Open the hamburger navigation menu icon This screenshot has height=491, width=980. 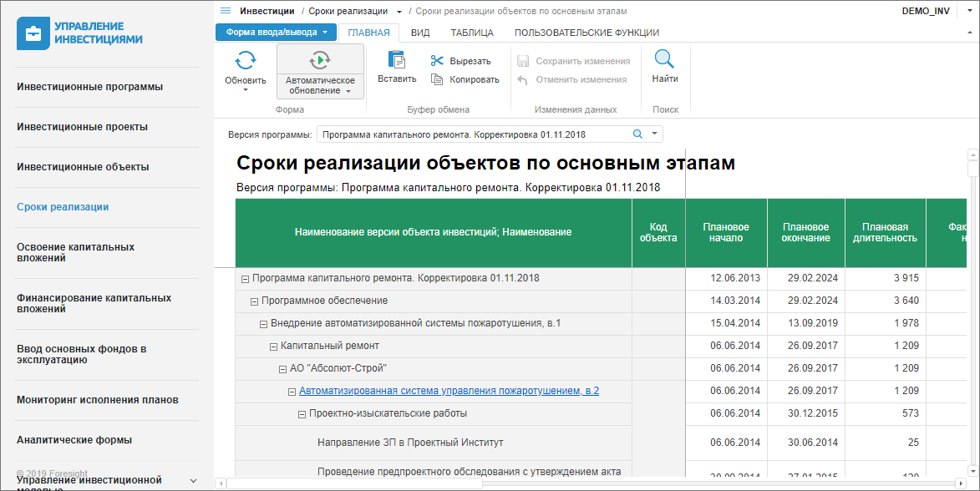click(226, 11)
